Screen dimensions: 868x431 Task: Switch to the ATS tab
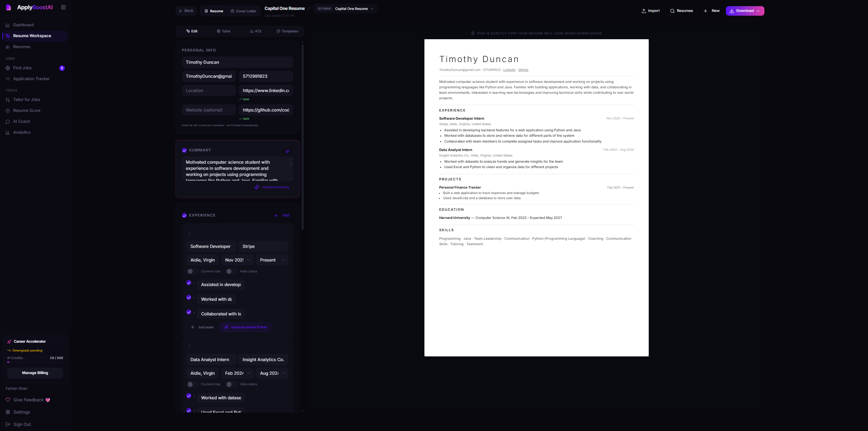point(256,31)
